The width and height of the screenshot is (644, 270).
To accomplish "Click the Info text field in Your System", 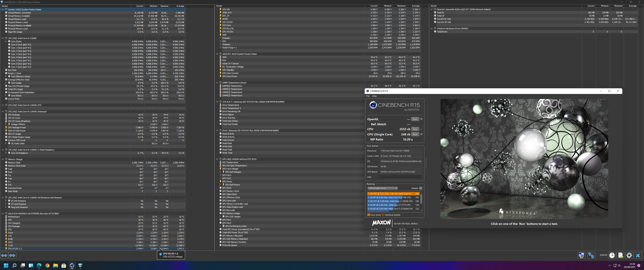I will click(x=401, y=177).
